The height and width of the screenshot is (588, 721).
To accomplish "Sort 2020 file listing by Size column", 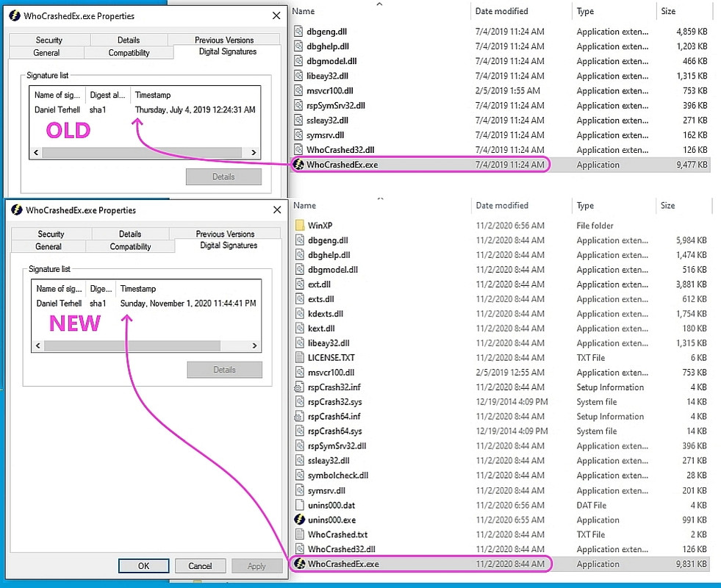I will point(667,206).
